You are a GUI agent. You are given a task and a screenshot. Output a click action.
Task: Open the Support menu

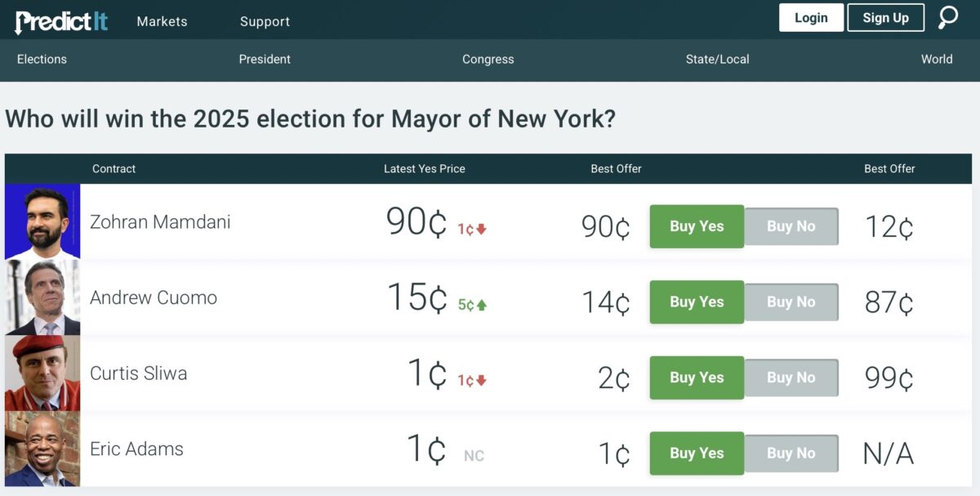[x=264, y=21]
